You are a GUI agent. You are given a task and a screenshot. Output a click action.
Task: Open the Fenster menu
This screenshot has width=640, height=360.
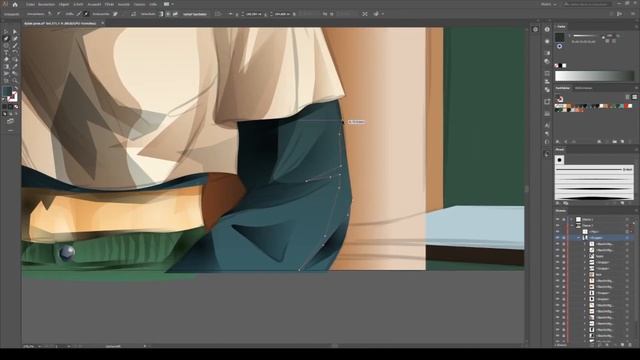coord(140,4)
